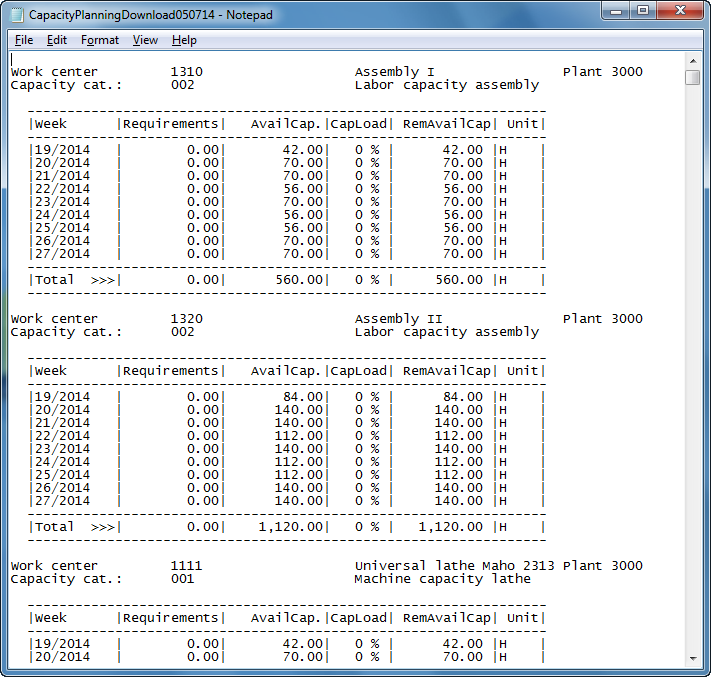
Task: Click 'Plant 3000' beside Assembly II
Action: pyautogui.click(x=603, y=319)
